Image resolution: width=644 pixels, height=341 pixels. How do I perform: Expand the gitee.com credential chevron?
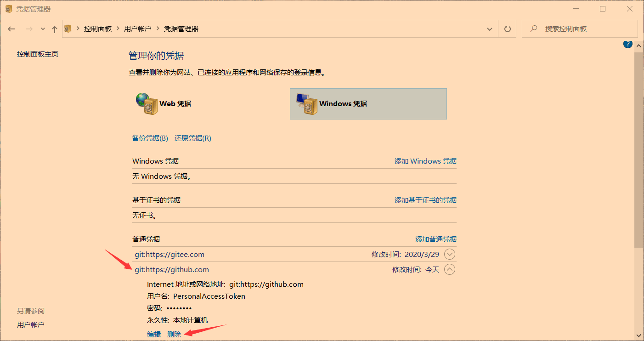pos(450,254)
